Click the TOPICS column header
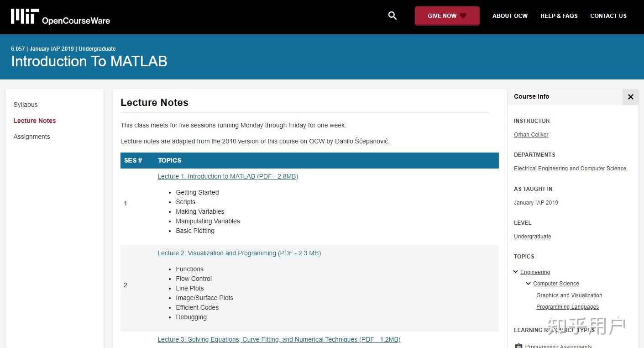 click(169, 160)
